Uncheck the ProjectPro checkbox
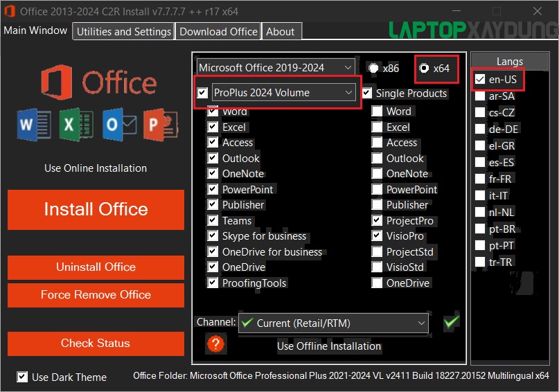Image resolution: width=559 pixels, height=392 pixels. (377, 221)
